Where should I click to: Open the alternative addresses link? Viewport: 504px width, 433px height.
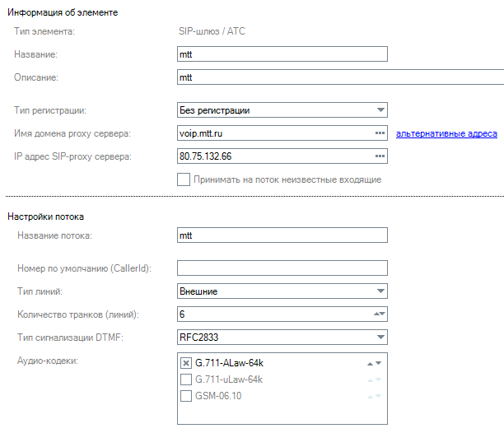[446, 133]
